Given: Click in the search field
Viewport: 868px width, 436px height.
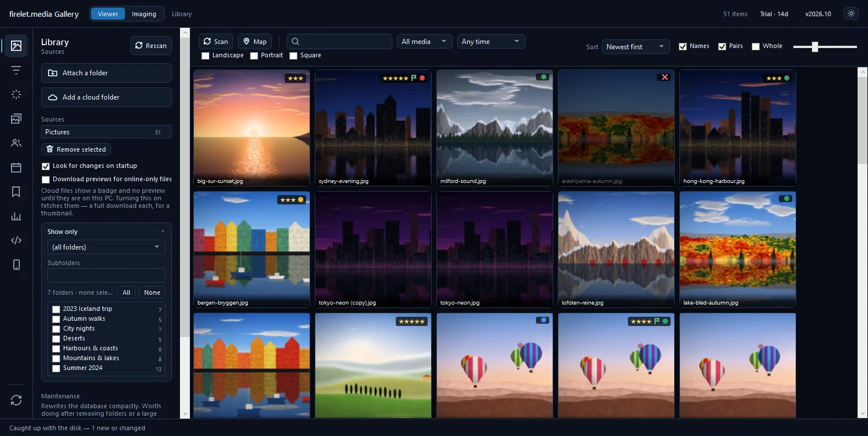Looking at the screenshot, I should click(x=340, y=42).
